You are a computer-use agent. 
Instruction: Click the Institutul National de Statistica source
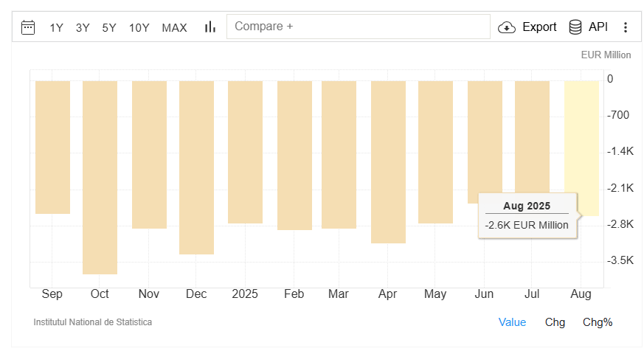(x=93, y=322)
